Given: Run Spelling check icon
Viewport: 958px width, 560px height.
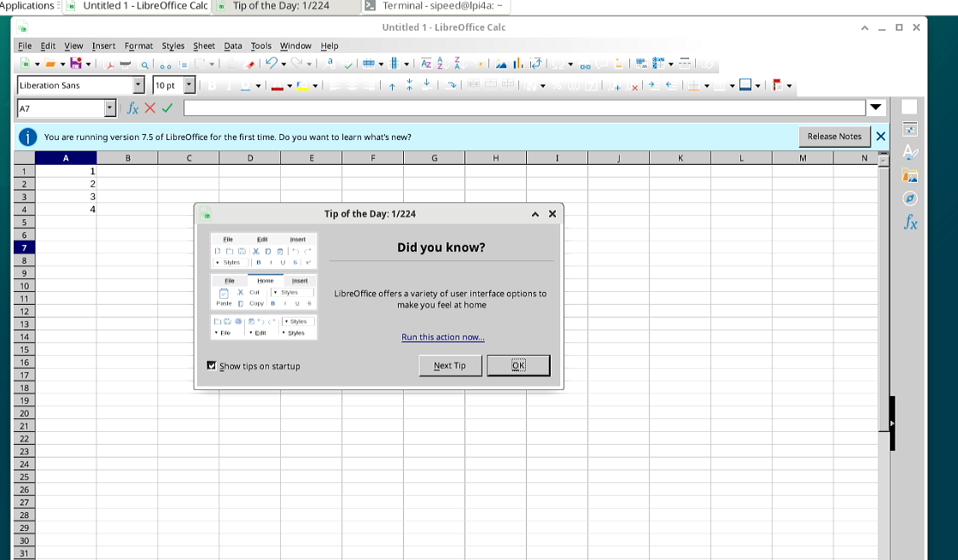Looking at the screenshot, I should (347, 64).
